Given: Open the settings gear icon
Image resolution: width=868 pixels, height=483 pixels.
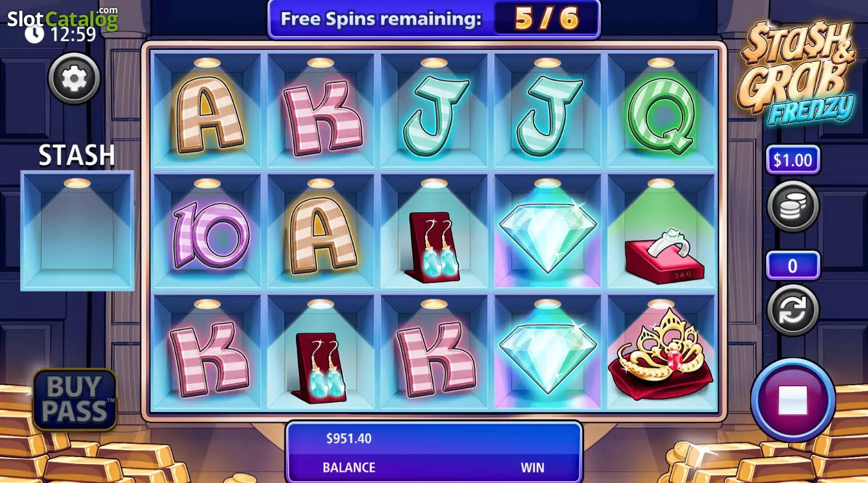Looking at the screenshot, I should 74,78.
